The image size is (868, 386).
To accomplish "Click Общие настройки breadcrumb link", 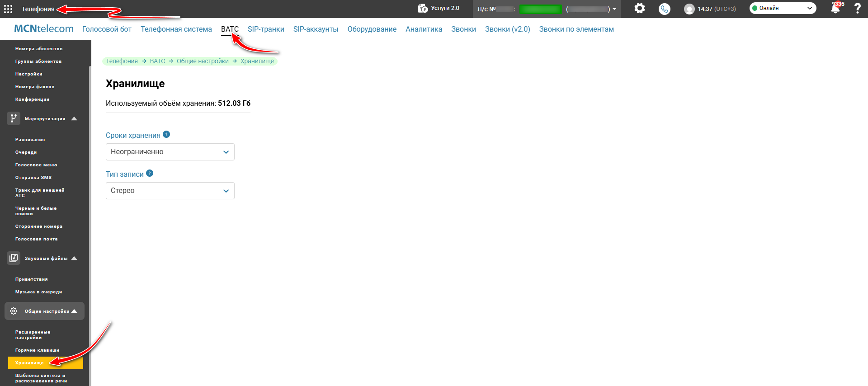I will [x=203, y=61].
